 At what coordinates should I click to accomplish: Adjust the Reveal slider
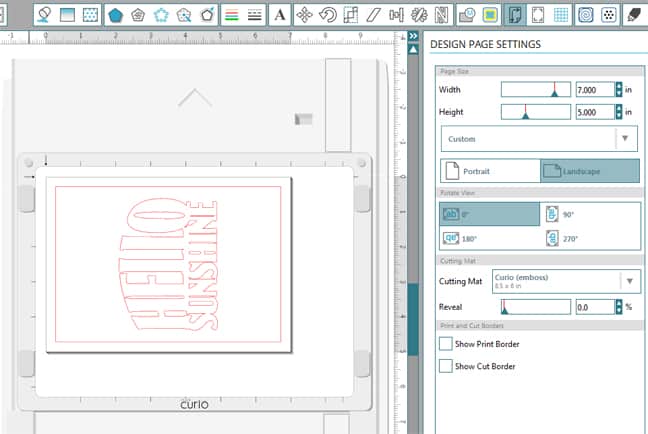(536, 307)
